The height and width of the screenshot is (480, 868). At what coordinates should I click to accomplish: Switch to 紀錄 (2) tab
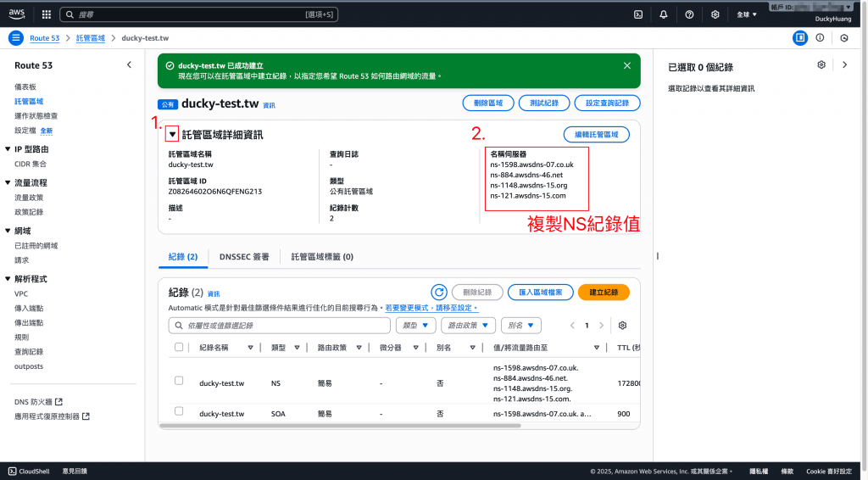(x=183, y=257)
